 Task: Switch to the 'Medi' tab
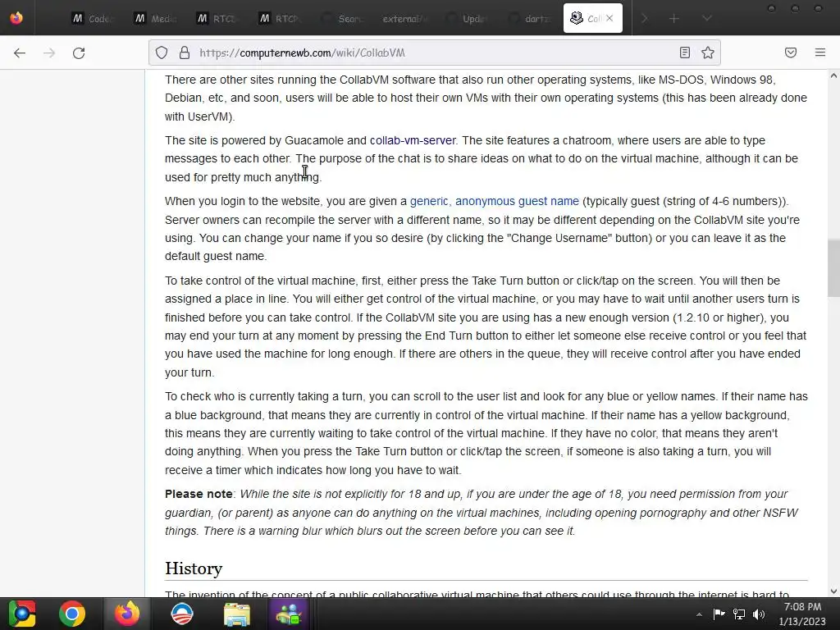pyautogui.click(x=154, y=19)
